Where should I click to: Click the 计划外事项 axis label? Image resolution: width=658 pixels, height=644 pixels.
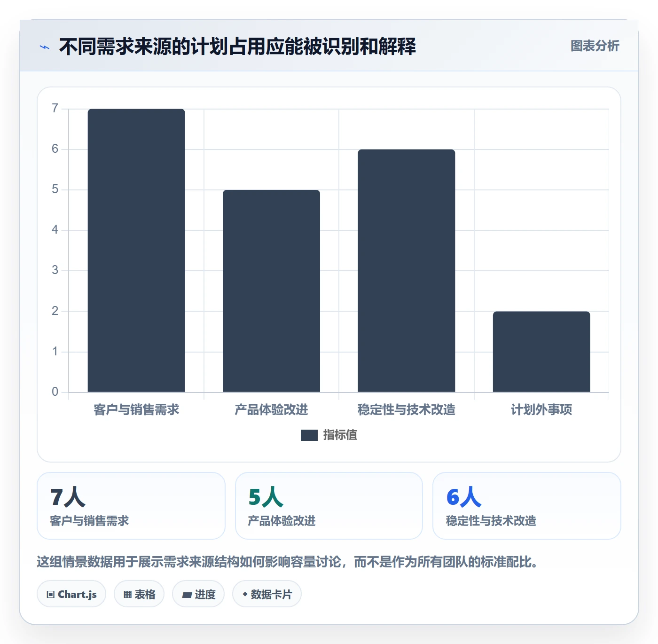(x=541, y=410)
